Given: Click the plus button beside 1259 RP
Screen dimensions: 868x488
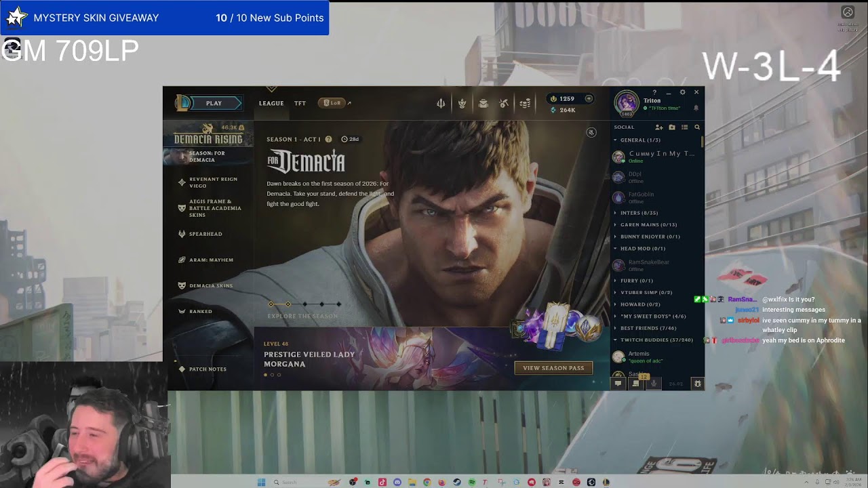Looking at the screenshot, I should coord(589,98).
